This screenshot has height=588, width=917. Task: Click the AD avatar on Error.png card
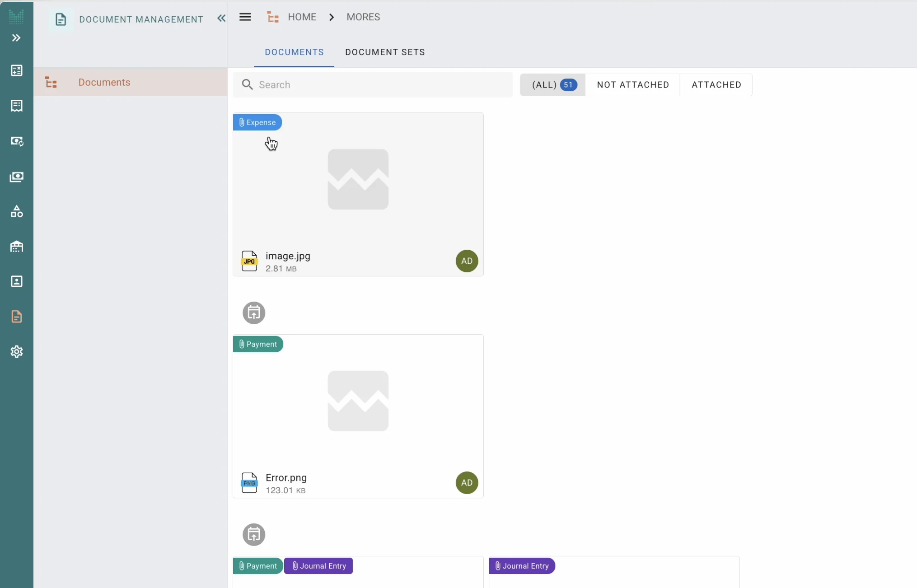(467, 483)
